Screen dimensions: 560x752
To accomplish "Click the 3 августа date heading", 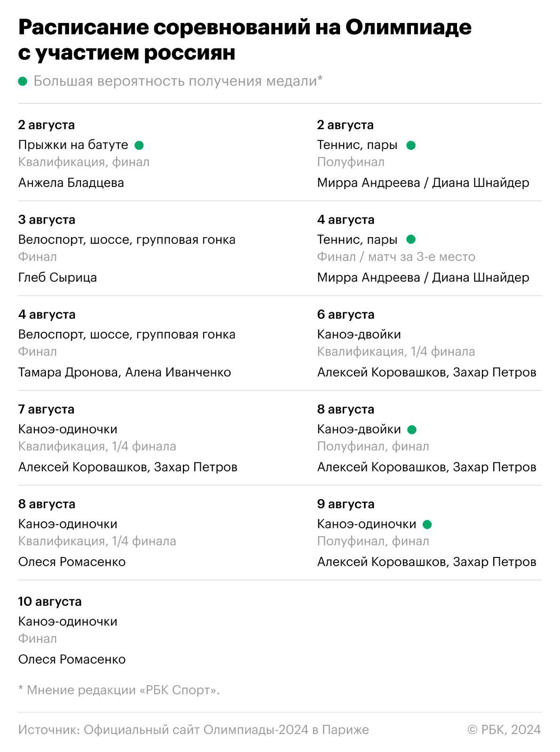I will pyautogui.click(x=47, y=220).
